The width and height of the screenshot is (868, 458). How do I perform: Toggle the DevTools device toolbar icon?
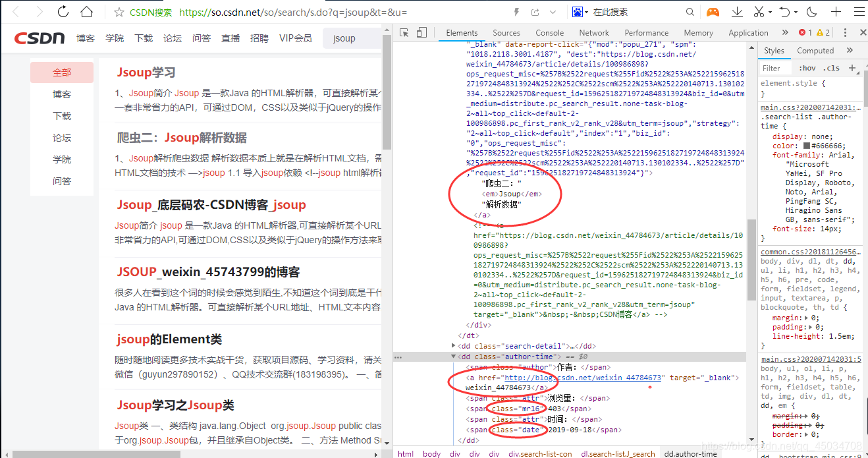point(421,32)
